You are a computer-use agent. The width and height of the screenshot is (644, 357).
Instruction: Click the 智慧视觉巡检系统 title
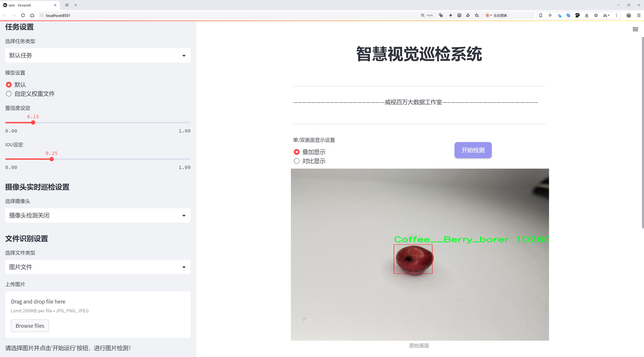(x=419, y=54)
